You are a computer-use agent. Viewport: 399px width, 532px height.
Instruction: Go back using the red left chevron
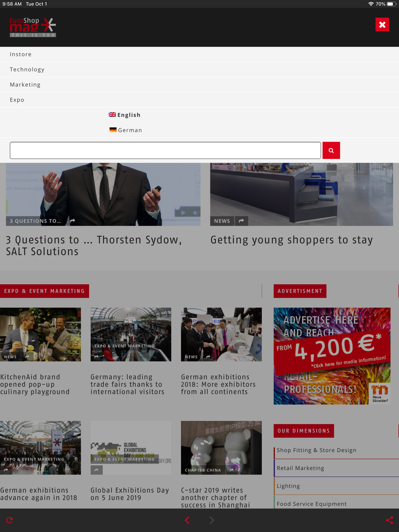(187, 520)
